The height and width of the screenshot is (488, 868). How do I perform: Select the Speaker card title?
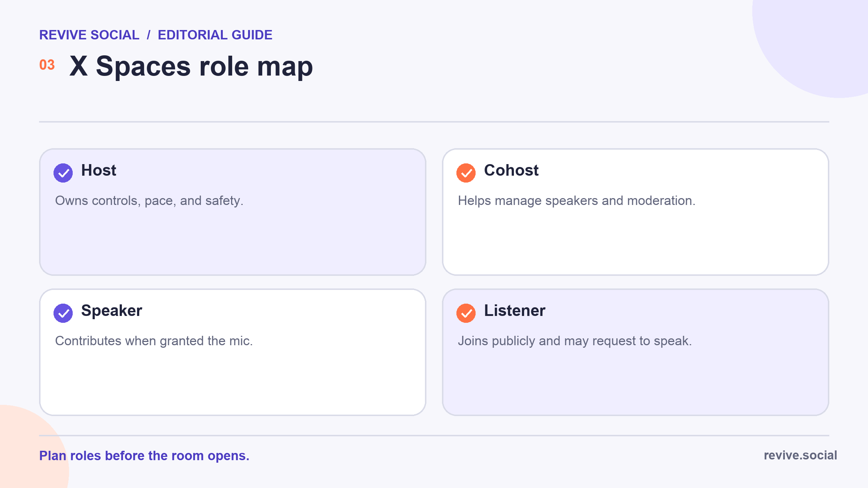point(112,311)
